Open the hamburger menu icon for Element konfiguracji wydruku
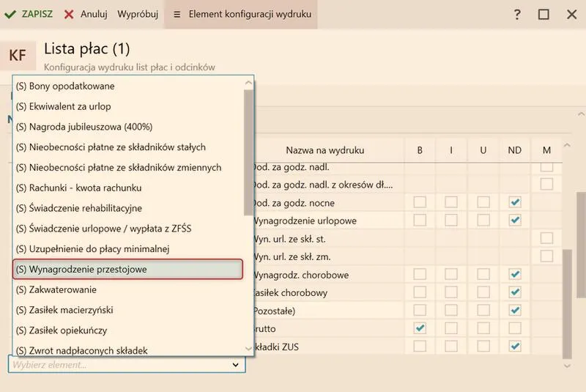Viewport: 586px width, 392px height. 177,14
